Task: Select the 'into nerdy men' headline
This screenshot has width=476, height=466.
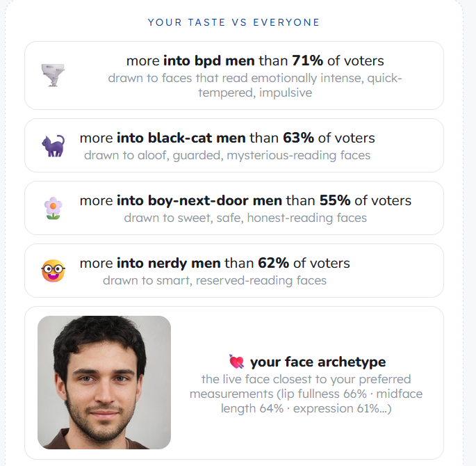Action: pyautogui.click(x=168, y=264)
